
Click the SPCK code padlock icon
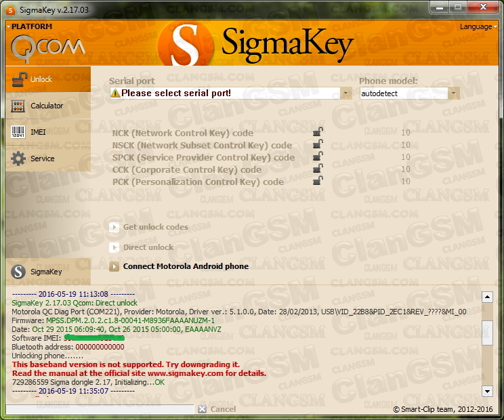[x=318, y=156]
